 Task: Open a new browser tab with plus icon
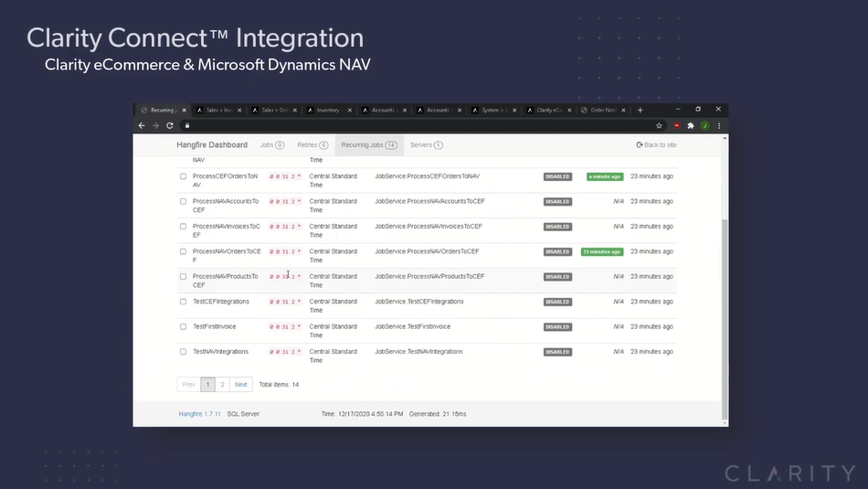[x=640, y=111]
